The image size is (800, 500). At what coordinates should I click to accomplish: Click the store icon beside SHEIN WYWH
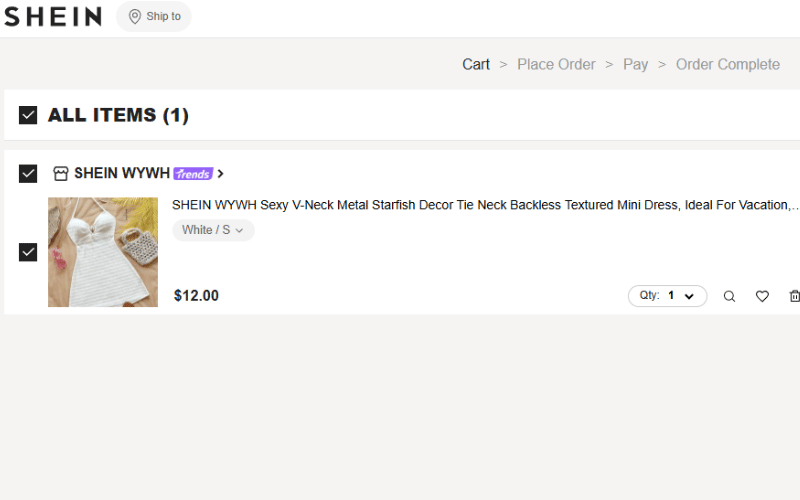61,174
